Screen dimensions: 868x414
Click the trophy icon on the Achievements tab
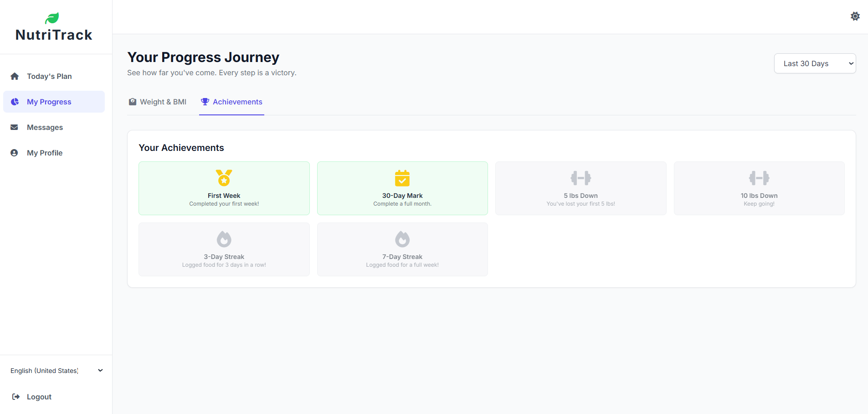[204, 102]
